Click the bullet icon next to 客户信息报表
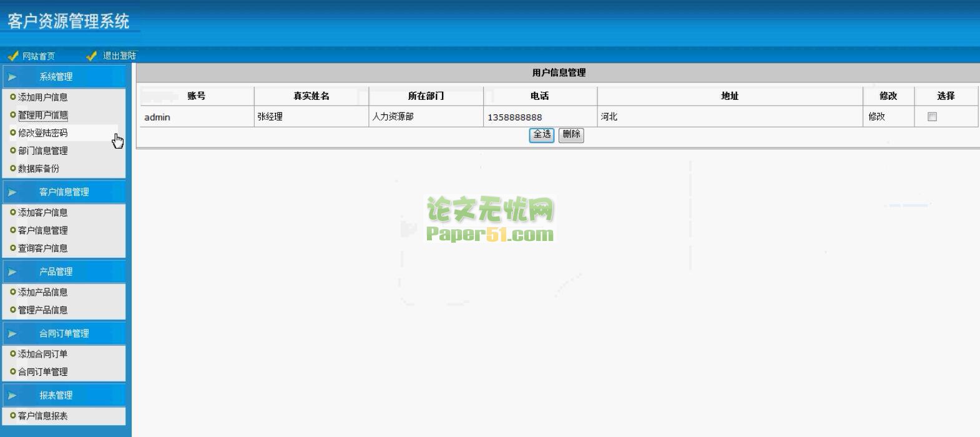This screenshot has width=980, height=437. click(x=13, y=415)
